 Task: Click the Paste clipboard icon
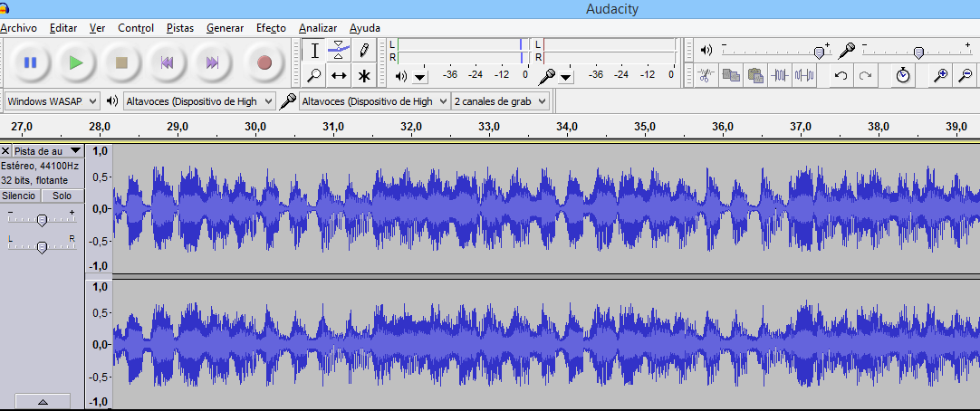coord(755,75)
